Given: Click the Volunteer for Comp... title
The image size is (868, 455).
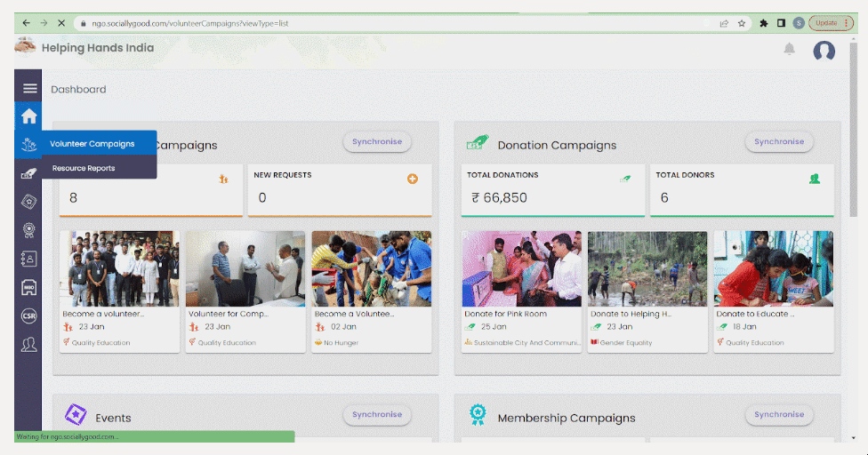Looking at the screenshot, I should [x=228, y=314].
